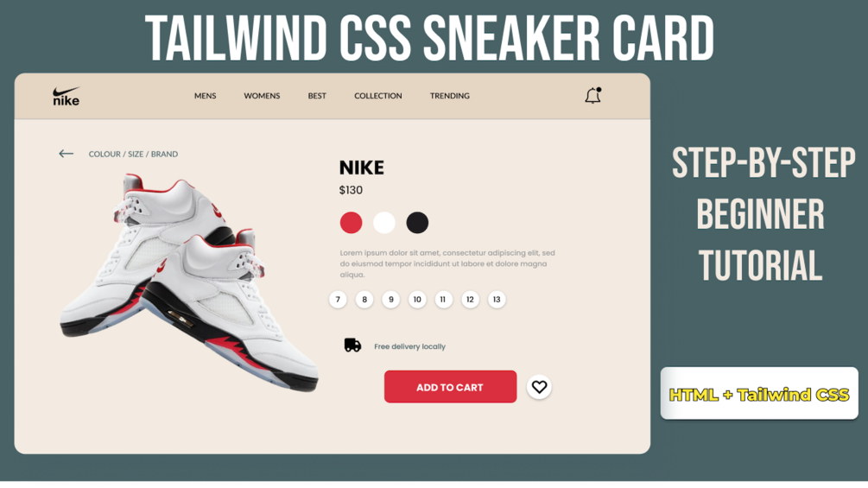The height and width of the screenshot is (488, 868).
Task: Open the COLLECTION menu item
Action: (x=378, y=96)
